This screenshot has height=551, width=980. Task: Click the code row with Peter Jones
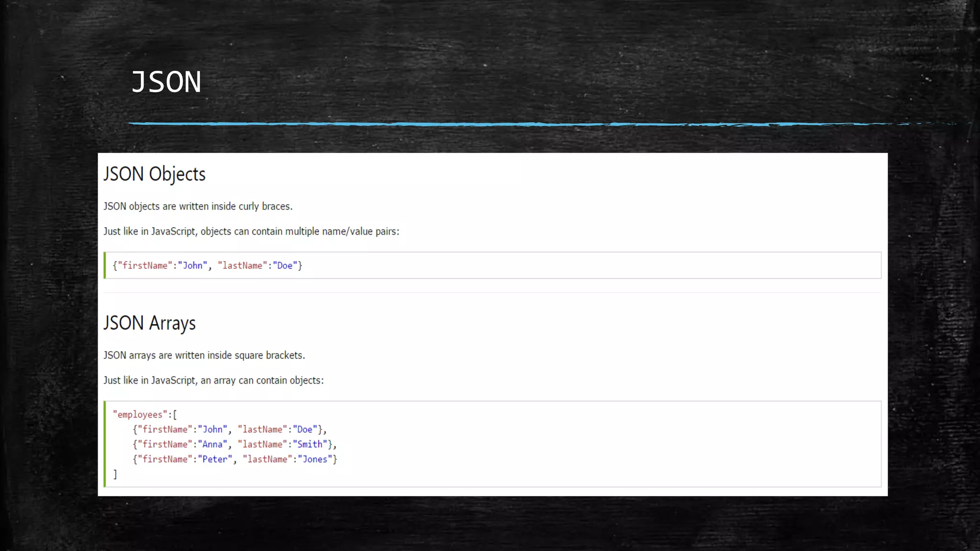tap(235, 459)
